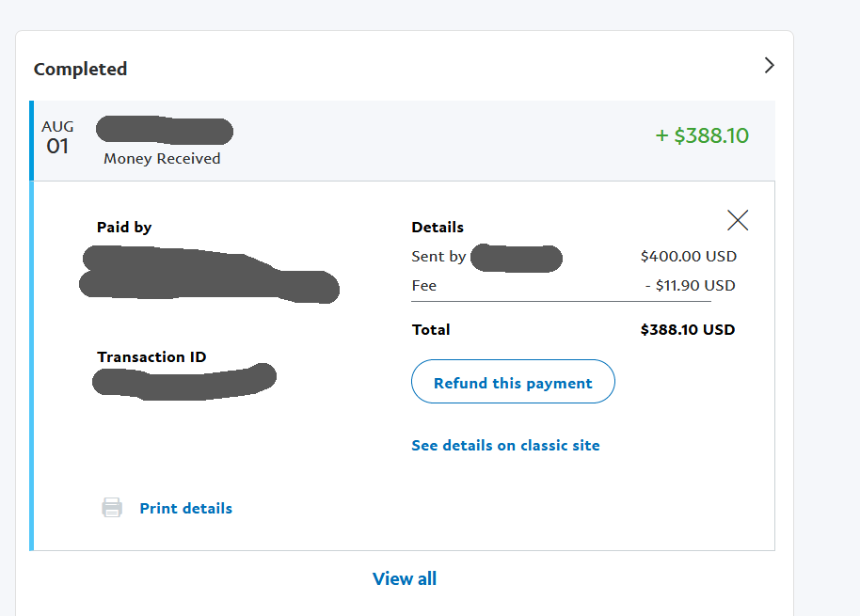
Task: Refund this payment
Action: coord(513,382)
